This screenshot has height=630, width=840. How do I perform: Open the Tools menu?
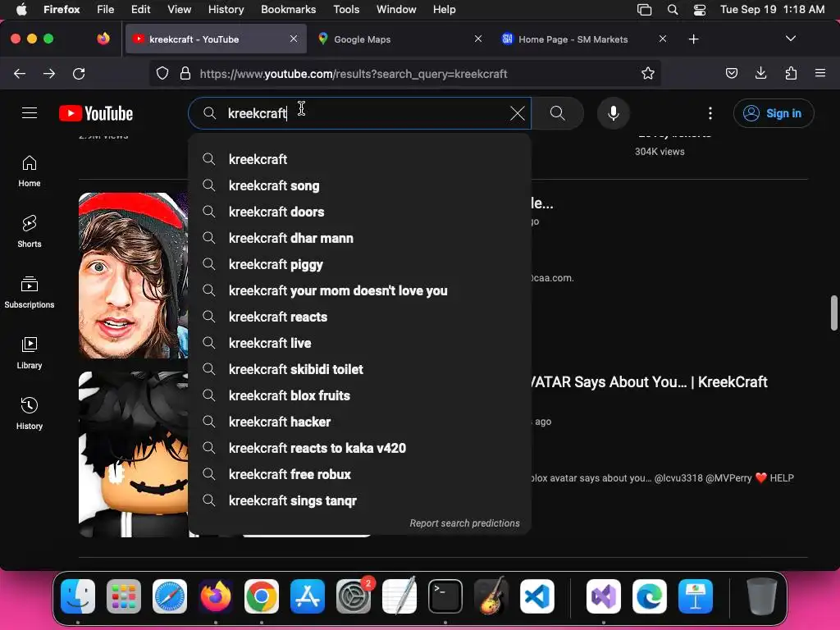point(346,9)
